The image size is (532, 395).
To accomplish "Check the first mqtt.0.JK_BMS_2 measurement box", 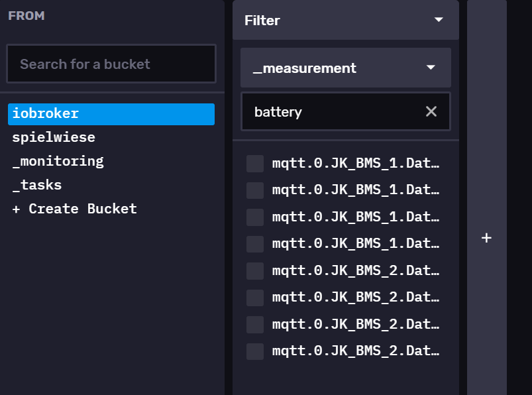I will pos(255,271).
